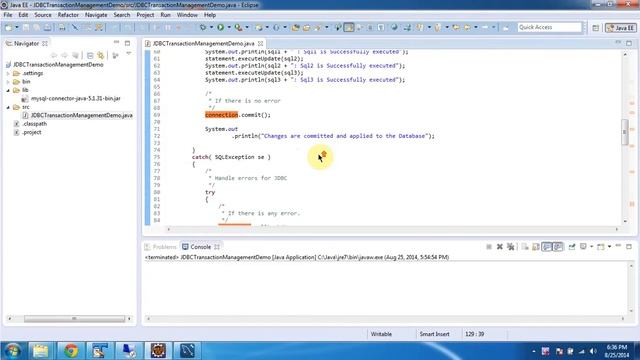Screen dimensions: 640x360
Task: Open the Run dropdown arrow
Action: pyautogui.click(x=229, y=27)
